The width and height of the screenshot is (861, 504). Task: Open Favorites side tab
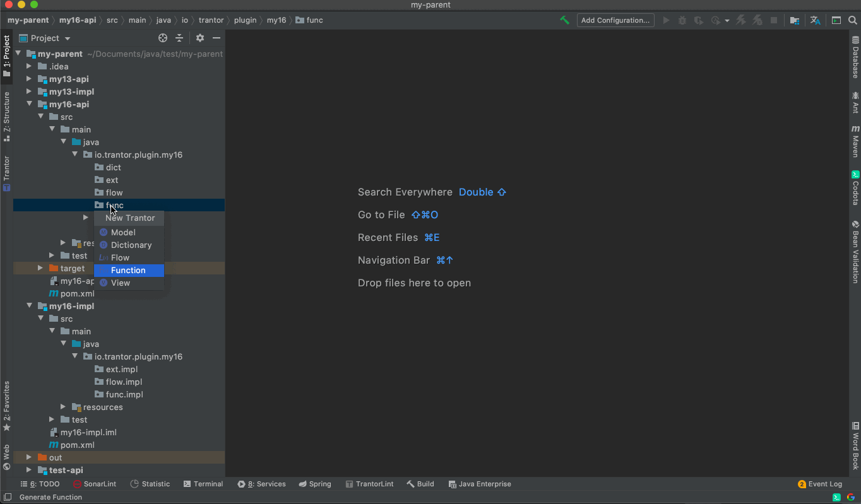click(x=6, y=406)
